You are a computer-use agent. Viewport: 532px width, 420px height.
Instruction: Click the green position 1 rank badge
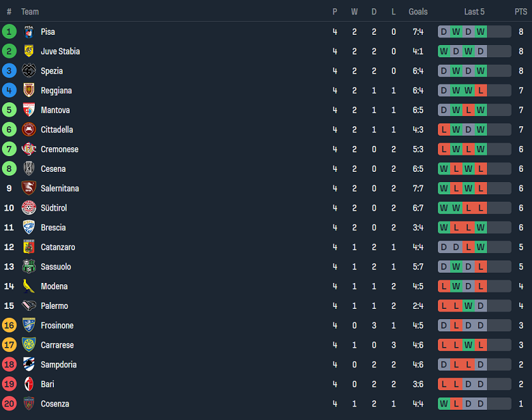[9, 32]
